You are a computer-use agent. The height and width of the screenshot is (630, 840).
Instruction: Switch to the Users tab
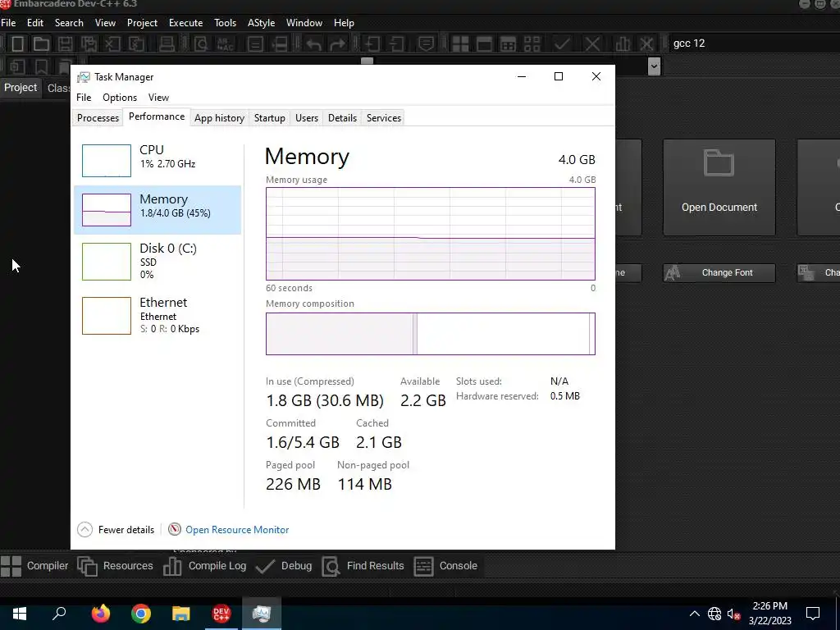307,118
